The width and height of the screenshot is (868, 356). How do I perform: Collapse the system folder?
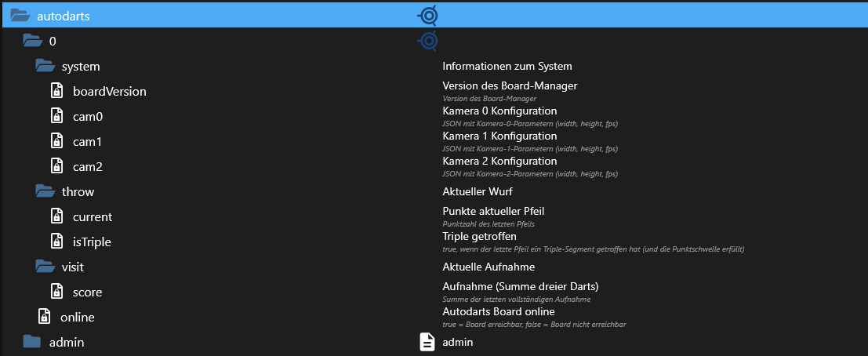[45, 67]
